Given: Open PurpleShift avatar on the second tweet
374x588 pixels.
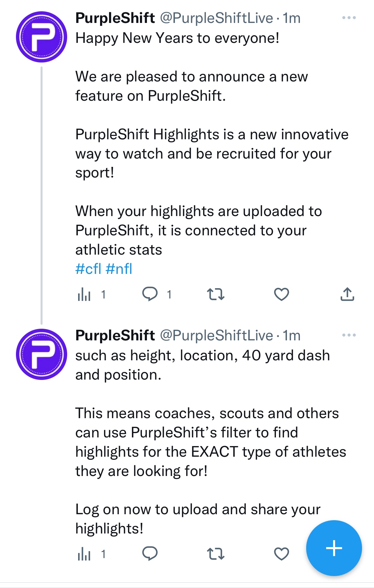Looking at the screenshot, I should pos(42,354).
